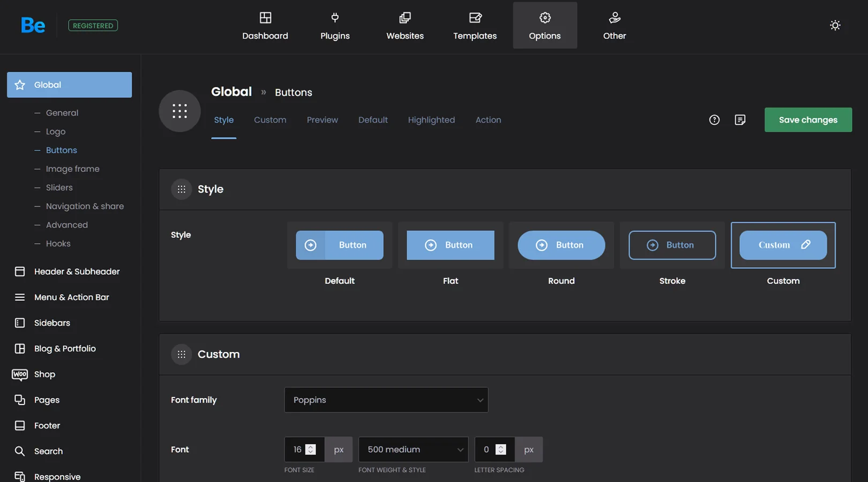Switch to the Highlighted tab
The height and width of the screenshot is (482, 868).
pos(431,120)
